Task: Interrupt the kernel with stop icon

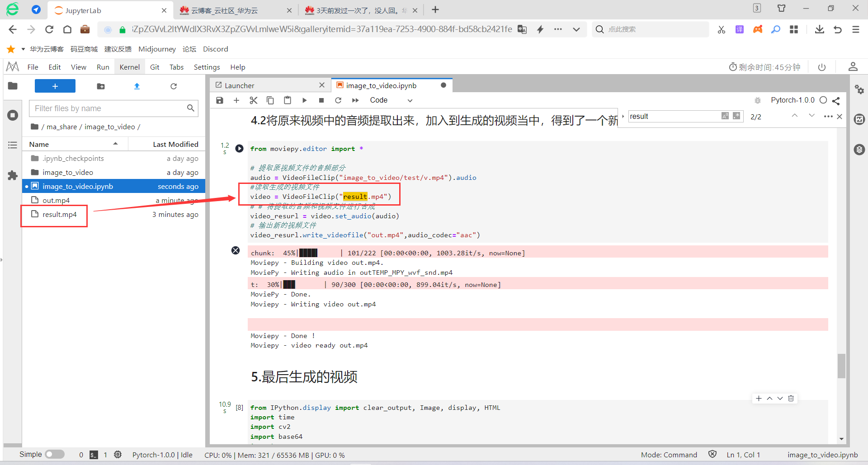Action: tap(321, 100)
